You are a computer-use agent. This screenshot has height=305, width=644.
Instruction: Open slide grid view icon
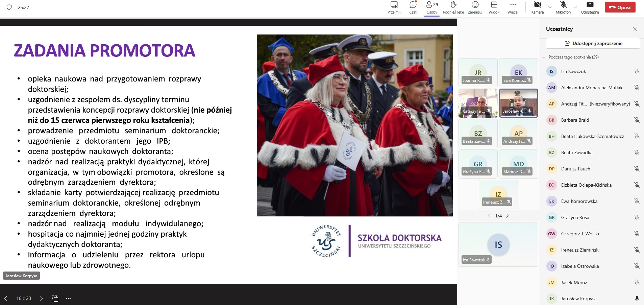click(x=55, y=298)
